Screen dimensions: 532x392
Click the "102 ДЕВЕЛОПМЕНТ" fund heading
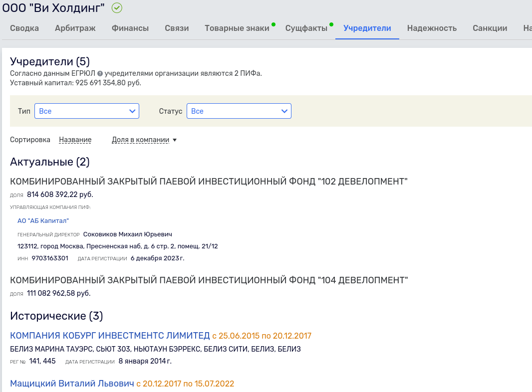209,182
